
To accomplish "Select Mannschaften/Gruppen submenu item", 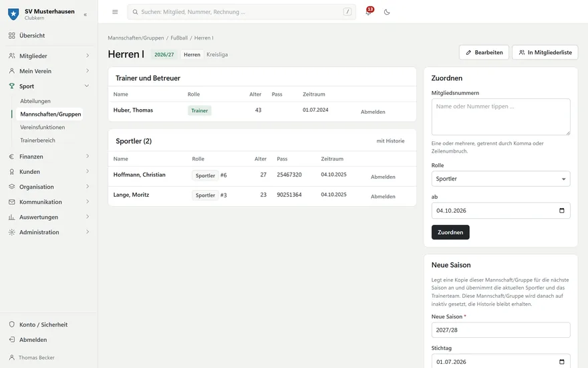I will [51, 114].
